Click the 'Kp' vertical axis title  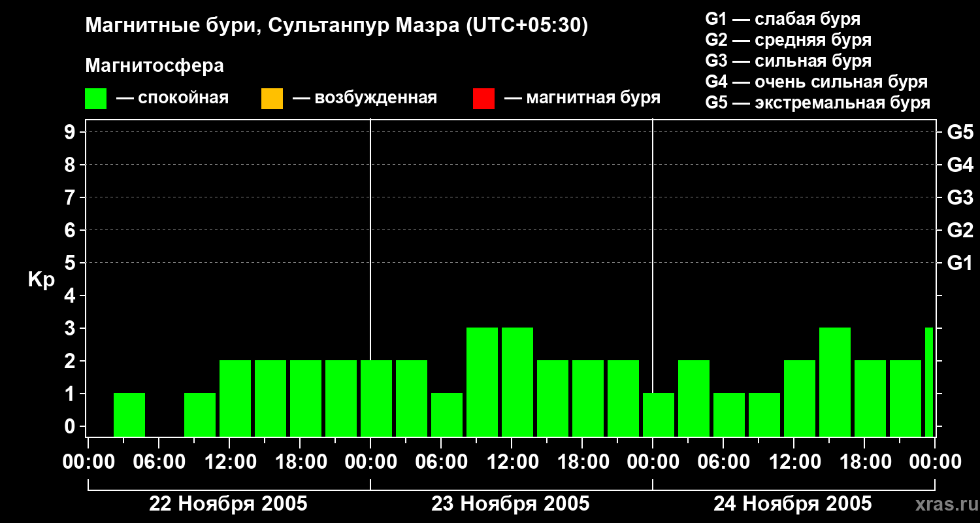[41, 280]
